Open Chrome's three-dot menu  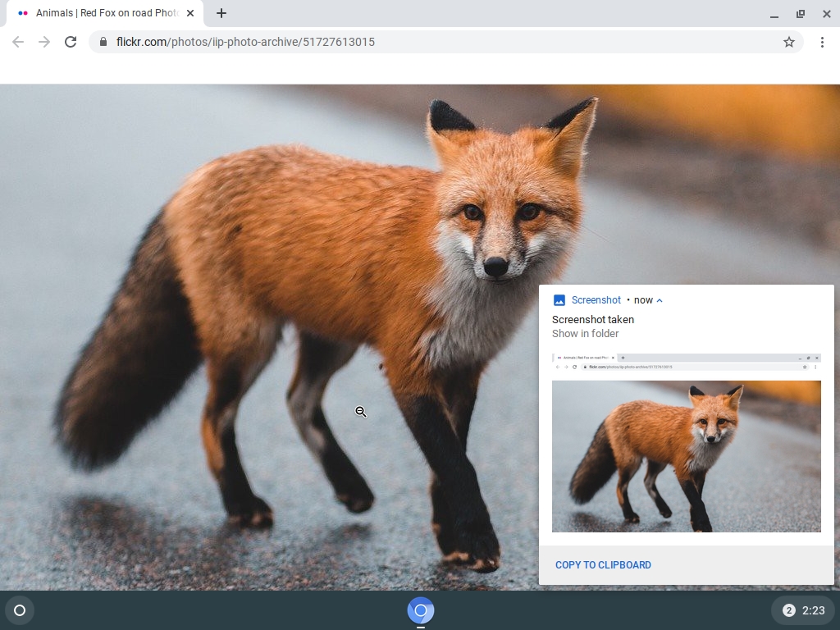coord(822,41)
